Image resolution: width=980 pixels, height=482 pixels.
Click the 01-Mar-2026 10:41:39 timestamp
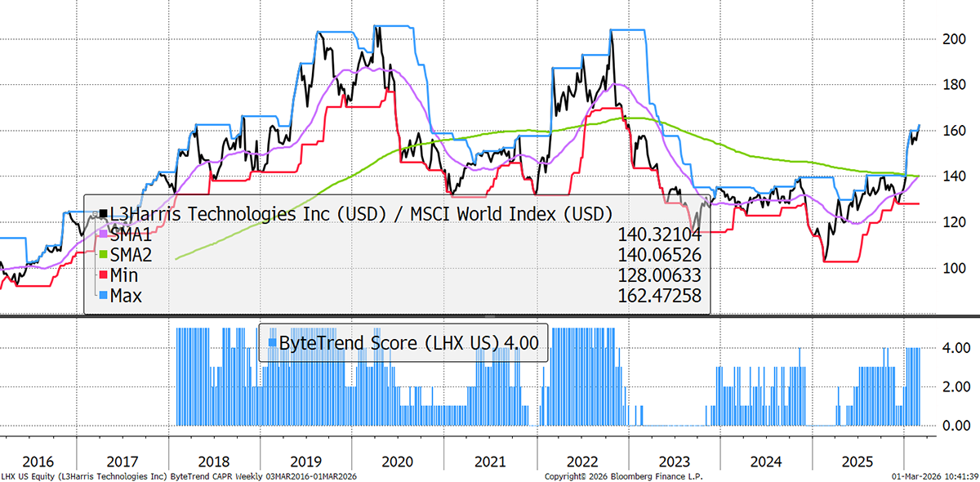[x=934, y=475]
